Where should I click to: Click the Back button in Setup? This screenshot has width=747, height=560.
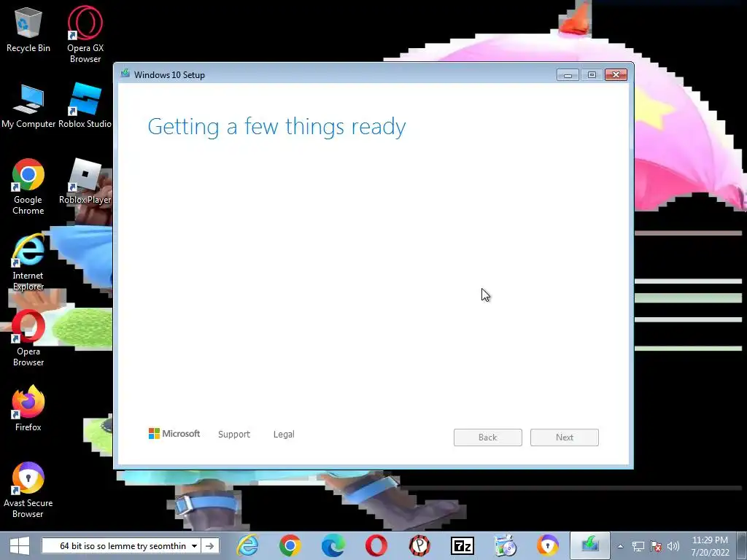click(488, 437)
